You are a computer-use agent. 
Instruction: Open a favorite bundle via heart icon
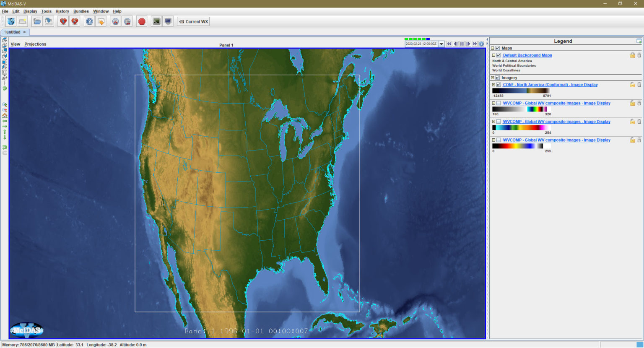tap(63, 21)
